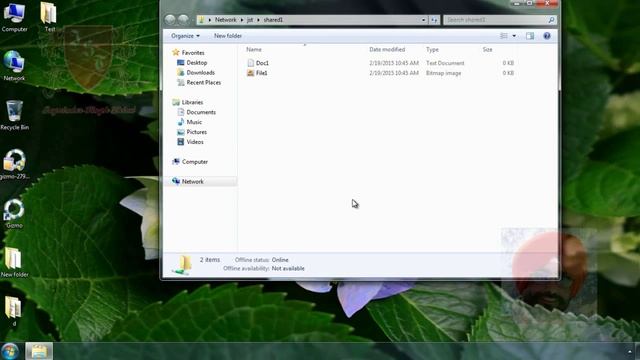Go forward with the Forward arrow button
Screen dimensions: 640x360
tap(183, 20)
